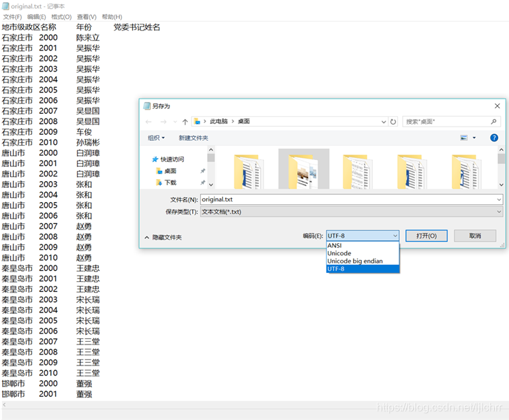Expand the view options dropdown arrow
509x420 pixels.
(x=474, y=138)
